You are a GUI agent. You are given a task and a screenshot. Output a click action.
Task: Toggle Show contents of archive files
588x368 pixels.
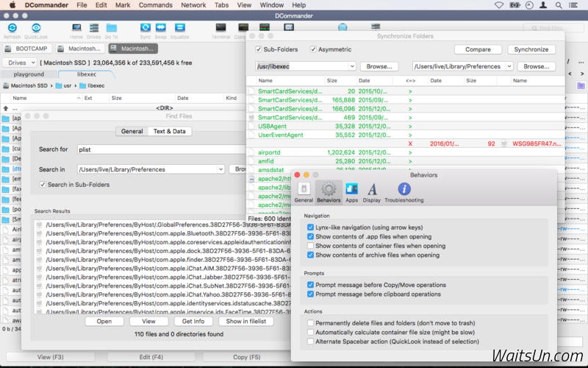tap(310, 255)
